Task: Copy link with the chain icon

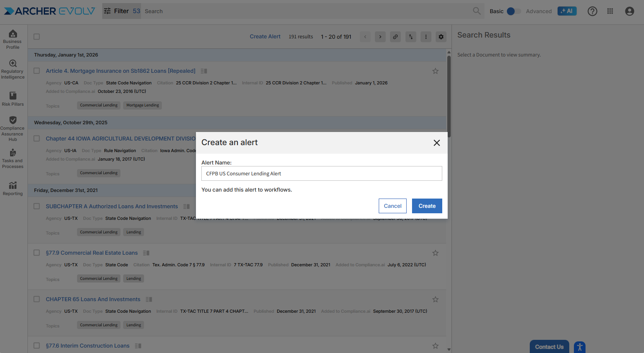Action: tap(395, 37)
